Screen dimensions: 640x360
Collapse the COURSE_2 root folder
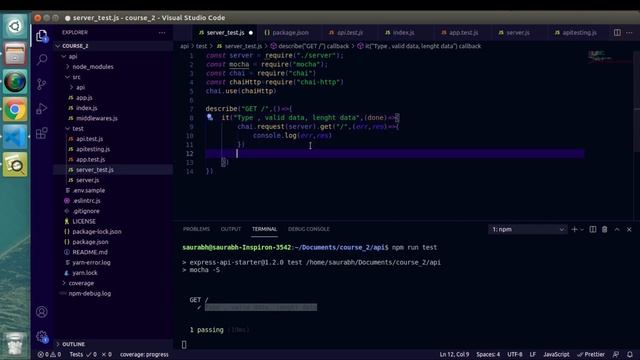(x=75, y=46)
